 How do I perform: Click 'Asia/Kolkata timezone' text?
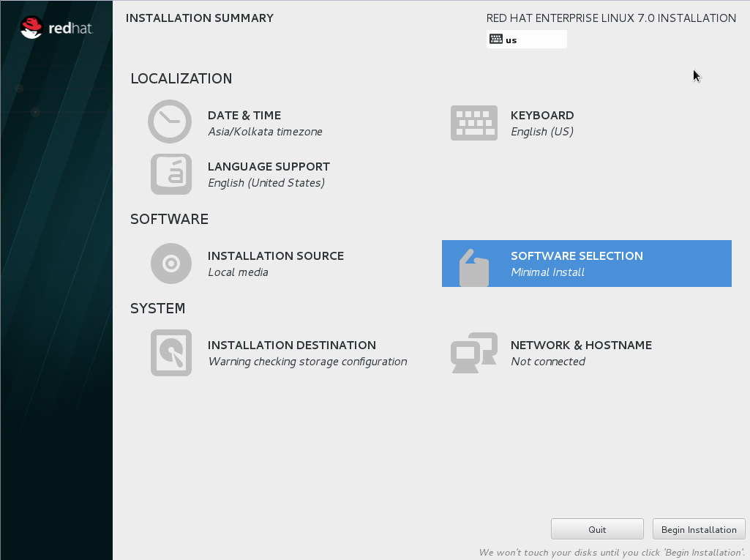tap(265, 132)
